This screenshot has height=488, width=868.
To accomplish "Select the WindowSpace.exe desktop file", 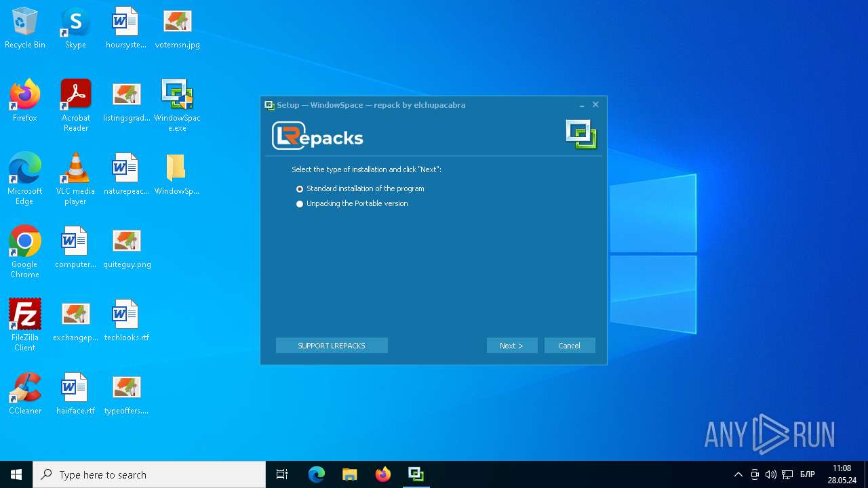I will point(177,106).
